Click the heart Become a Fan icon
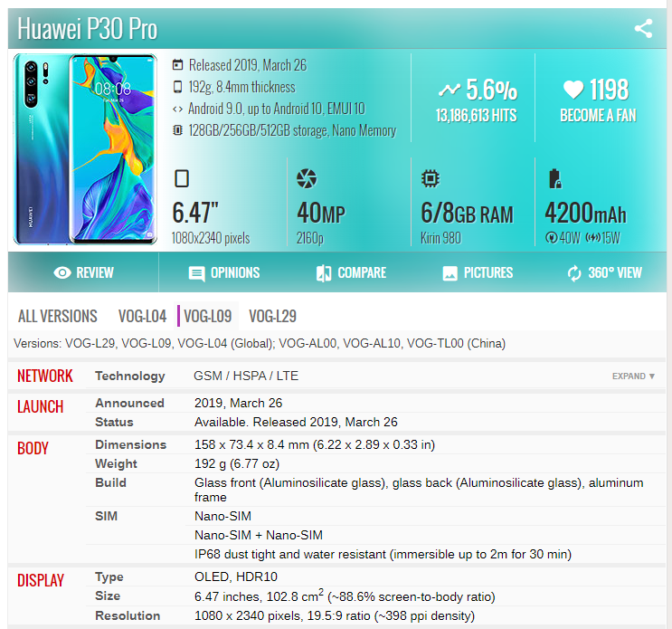This screenshot has height=629, width=672. [573, 90]
